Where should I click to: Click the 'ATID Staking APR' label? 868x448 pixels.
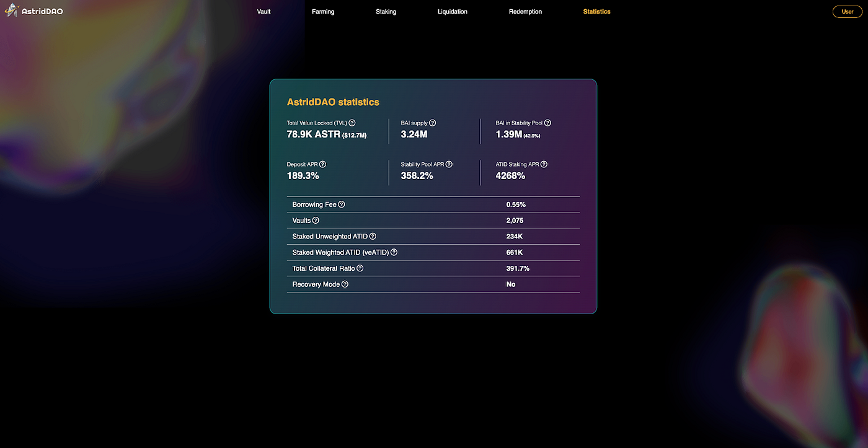click(x=517, y=164)
